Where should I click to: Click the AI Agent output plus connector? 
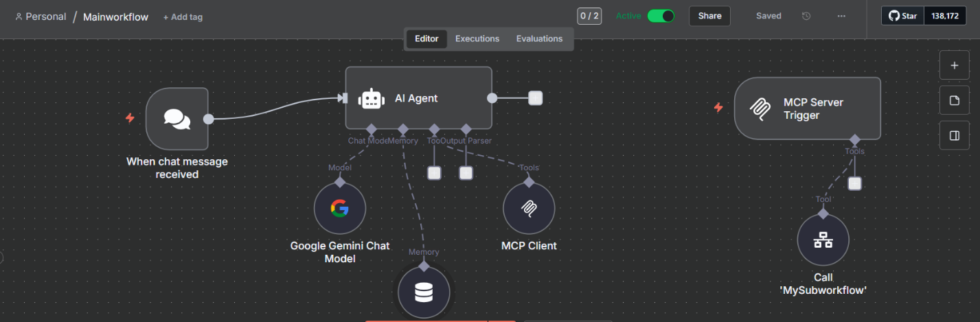pyautogui.click(x=536, y=97)
